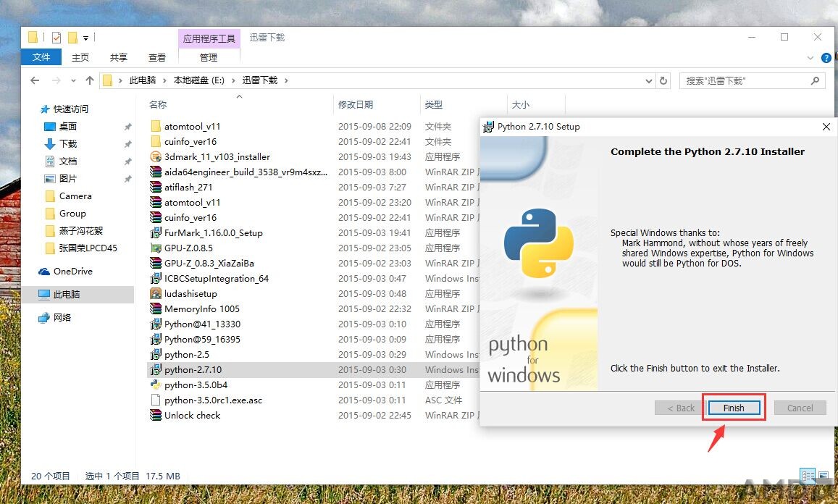
Task: Select the python-2.5 installer icon
Action: 156,355
